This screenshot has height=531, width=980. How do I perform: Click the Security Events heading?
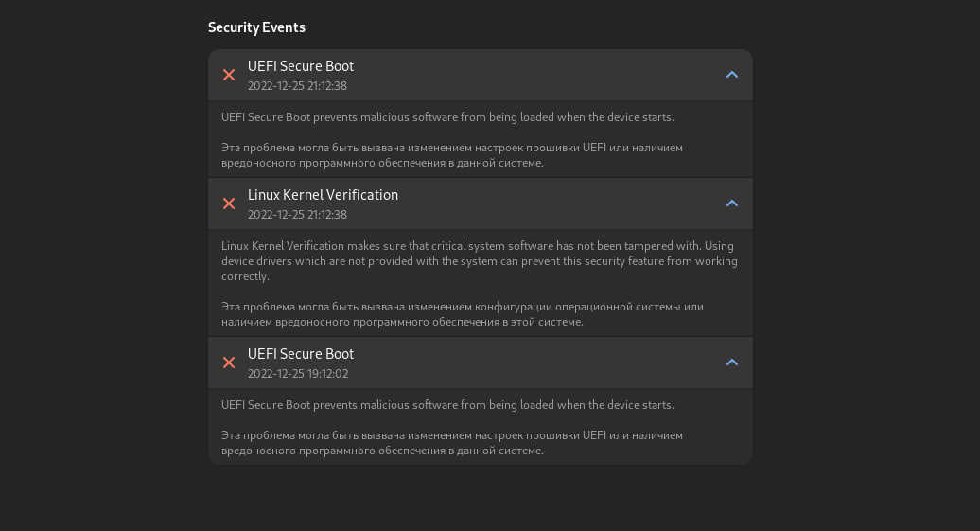click(x=256, y=27)
